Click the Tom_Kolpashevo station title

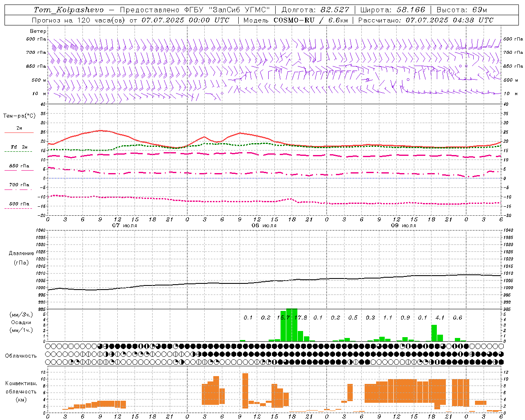69,10
